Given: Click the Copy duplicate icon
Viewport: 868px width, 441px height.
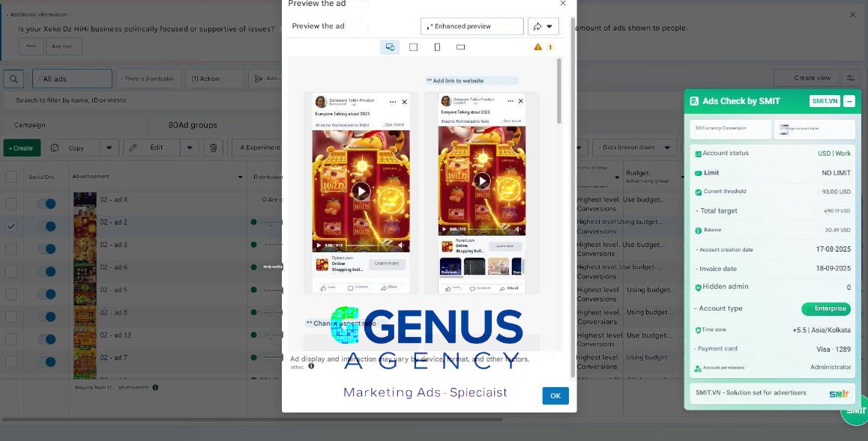Looking at the screenshot, I should point(54,147).
